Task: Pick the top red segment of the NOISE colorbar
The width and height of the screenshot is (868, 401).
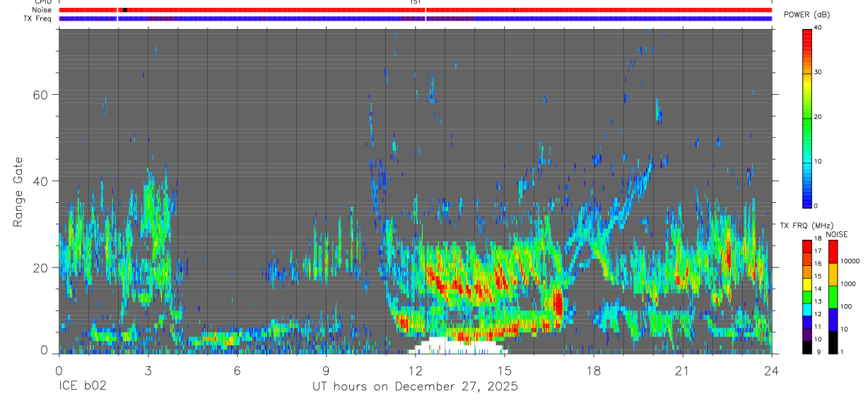Action: tap(833, 251)
